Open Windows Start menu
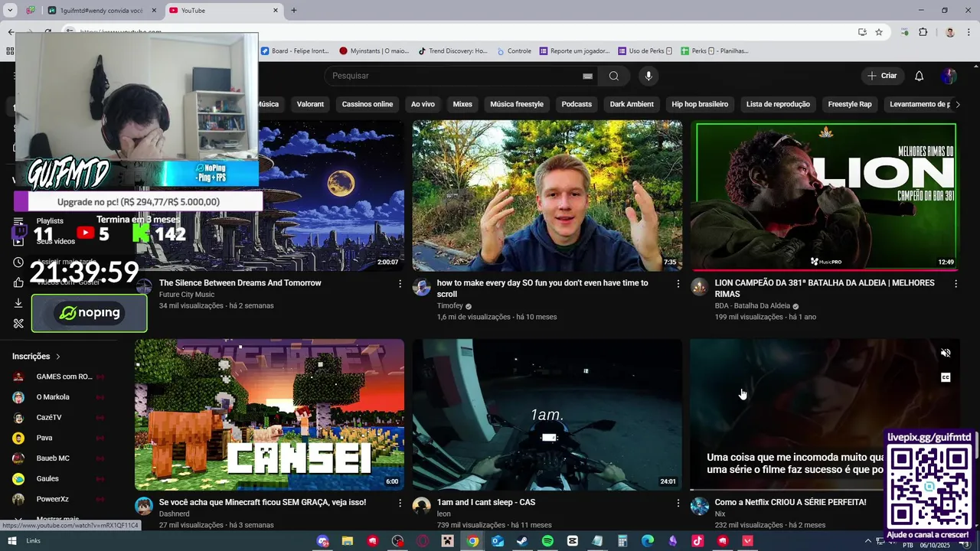 click(12, 541)
